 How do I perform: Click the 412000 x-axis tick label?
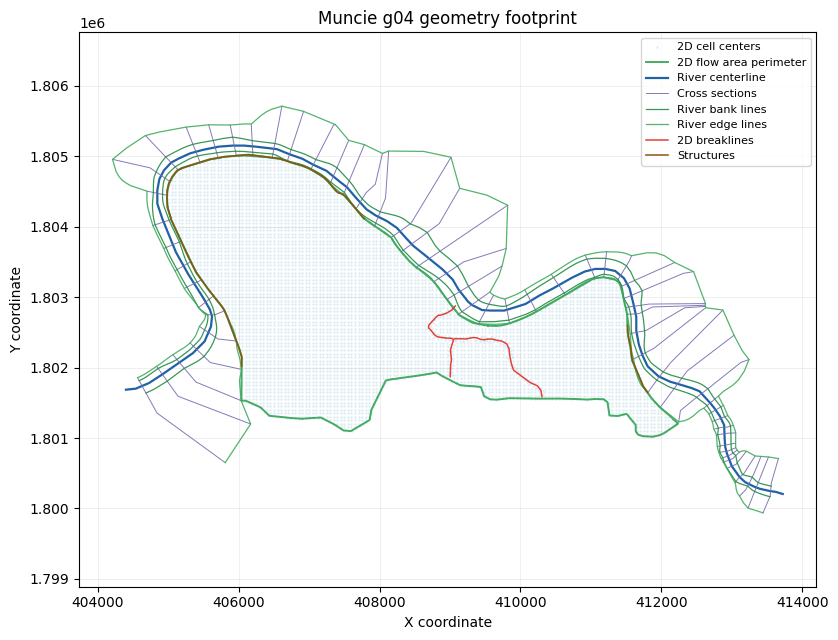(x=661, y=602)
